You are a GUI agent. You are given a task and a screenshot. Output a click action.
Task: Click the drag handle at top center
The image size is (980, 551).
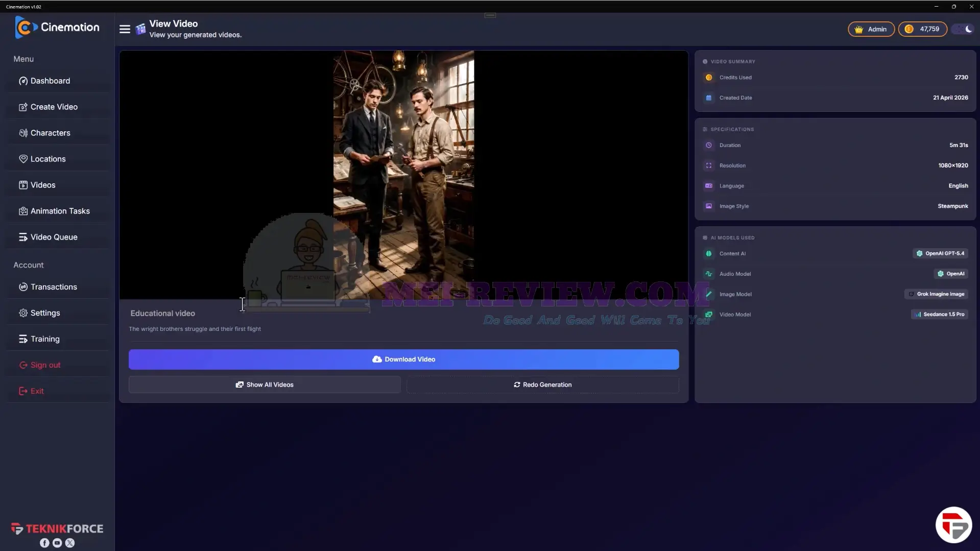(x=490, y=15)
